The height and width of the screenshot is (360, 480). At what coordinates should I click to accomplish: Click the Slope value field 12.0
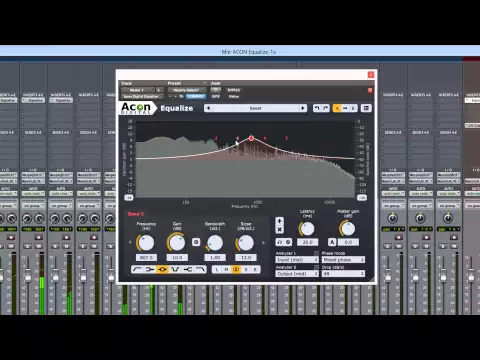pyautogui.click(x=246, y=257)
